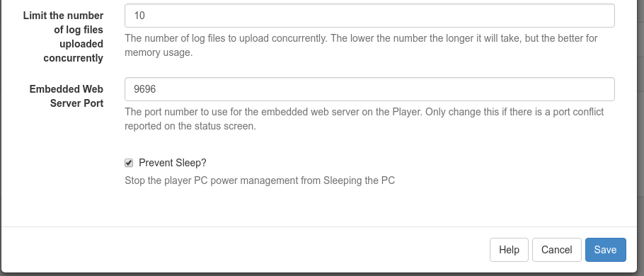Tick the Prevent Sleep? checkbox

tap(129, 163)
